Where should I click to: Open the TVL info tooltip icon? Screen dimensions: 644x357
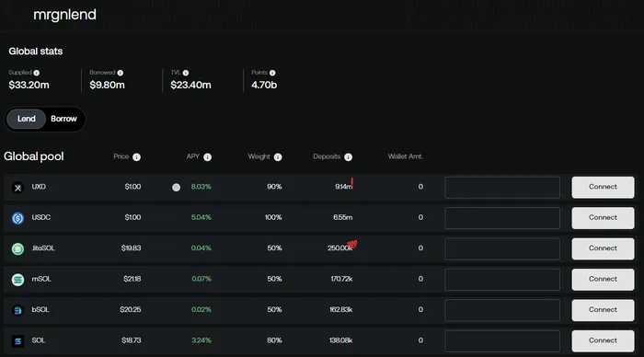pos(186,73)
